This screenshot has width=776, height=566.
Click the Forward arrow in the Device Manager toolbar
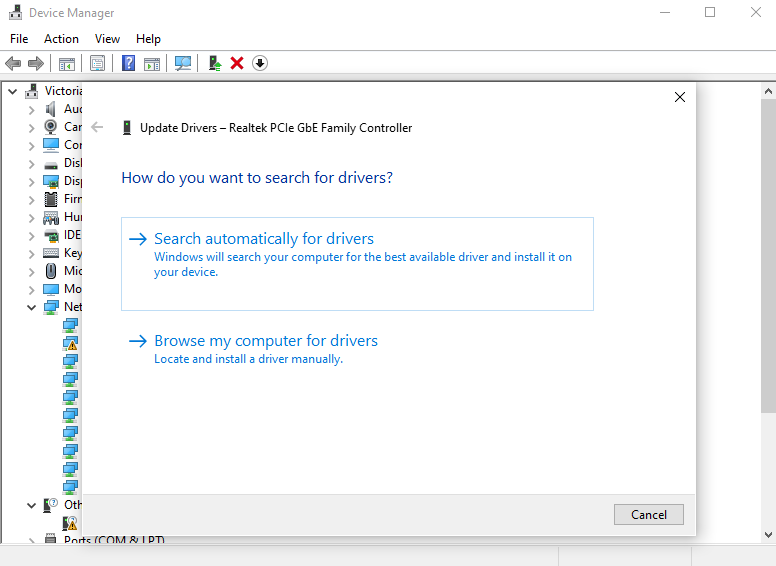pos(36,63)
